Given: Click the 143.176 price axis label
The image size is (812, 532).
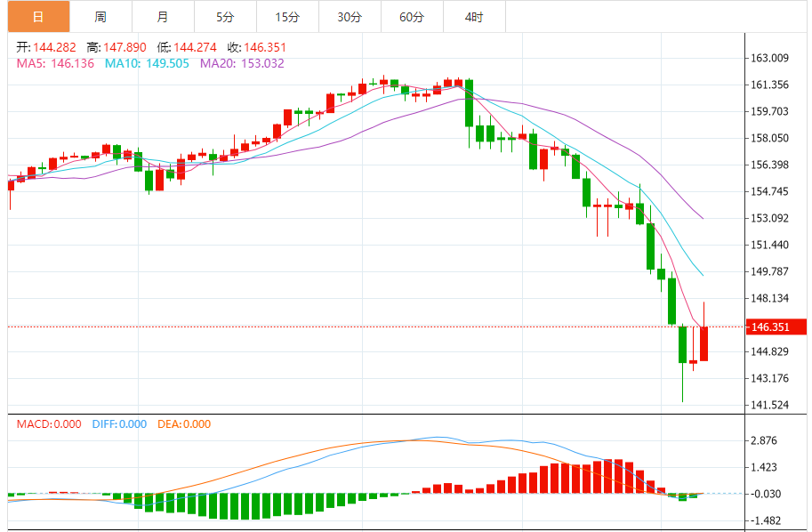Looking at the screenshot, I should click(770, 378).
